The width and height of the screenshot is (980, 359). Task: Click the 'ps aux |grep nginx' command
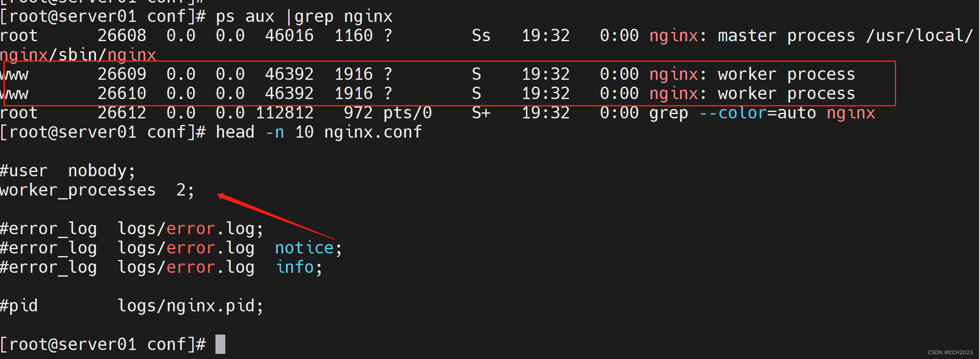point(304,16)
